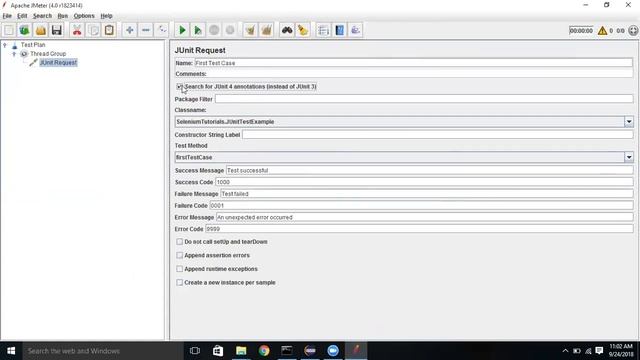The image size is (640, 360).
Task: Copy the selected element
Action: tap(93, 30)
